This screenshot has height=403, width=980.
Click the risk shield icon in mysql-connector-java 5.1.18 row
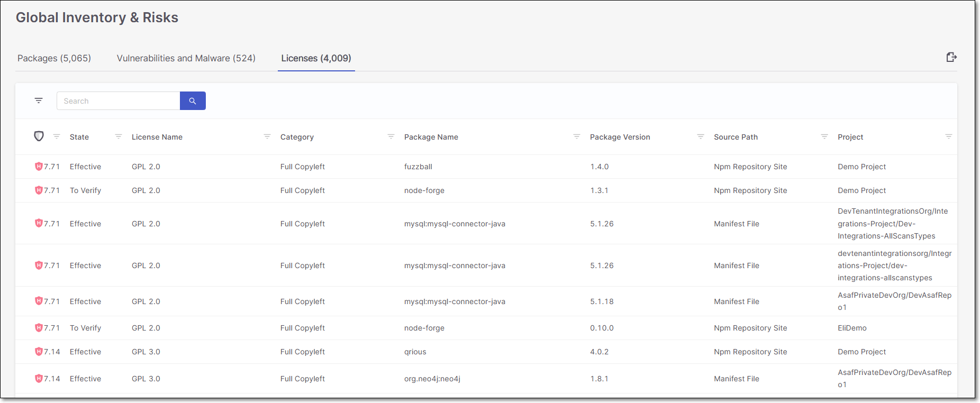(39, 301)
